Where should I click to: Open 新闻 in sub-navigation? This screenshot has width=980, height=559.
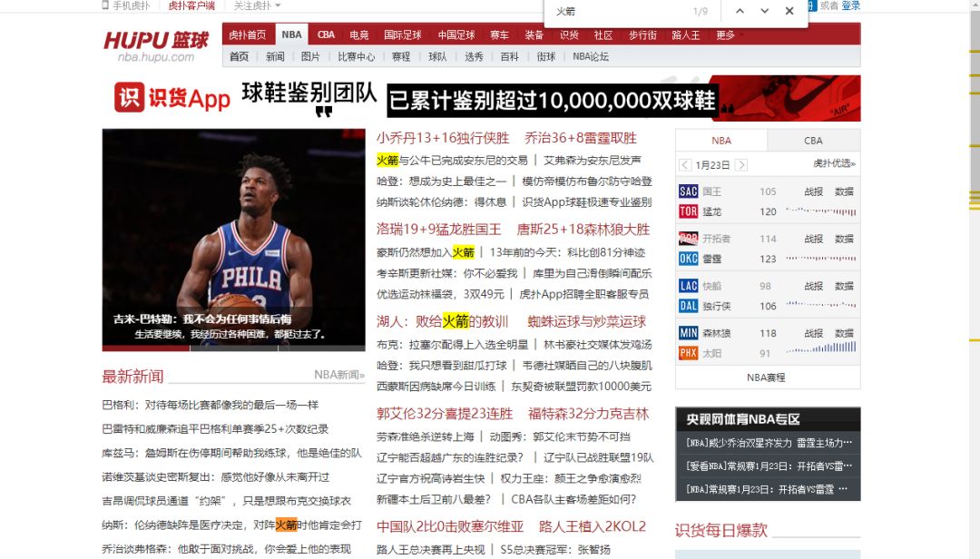[275, 56]
